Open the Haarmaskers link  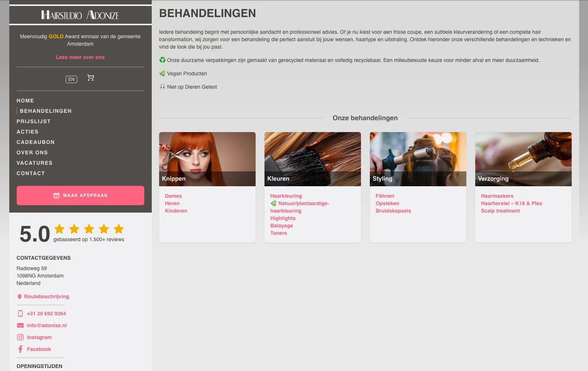497,196
